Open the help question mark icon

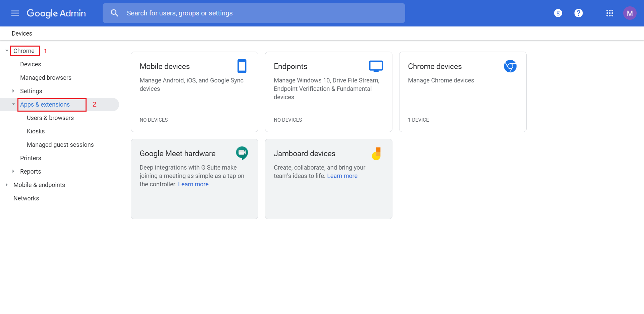pos(578,13)
